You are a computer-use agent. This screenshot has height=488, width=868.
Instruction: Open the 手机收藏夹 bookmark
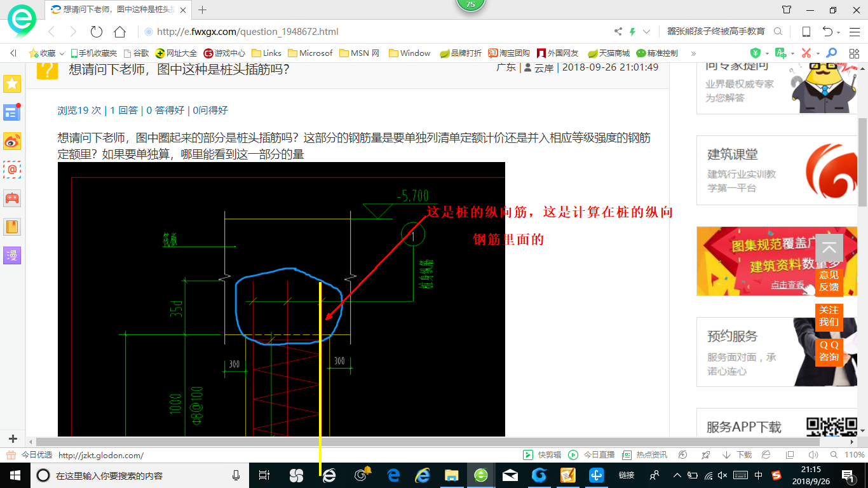point(94,53)
